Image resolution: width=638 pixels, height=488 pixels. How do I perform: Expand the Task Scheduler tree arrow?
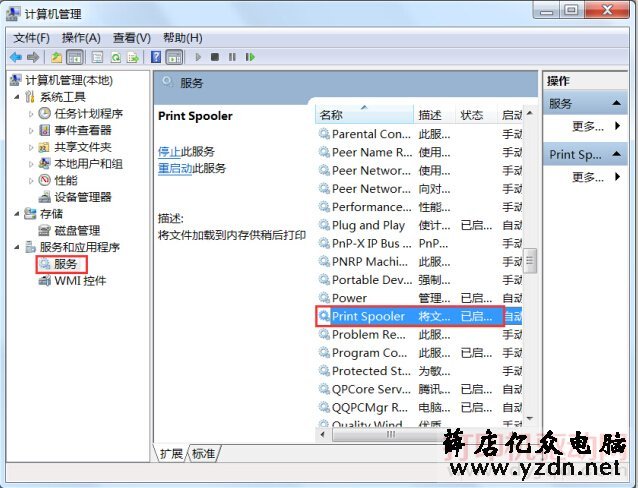click(x=31, y=114)
